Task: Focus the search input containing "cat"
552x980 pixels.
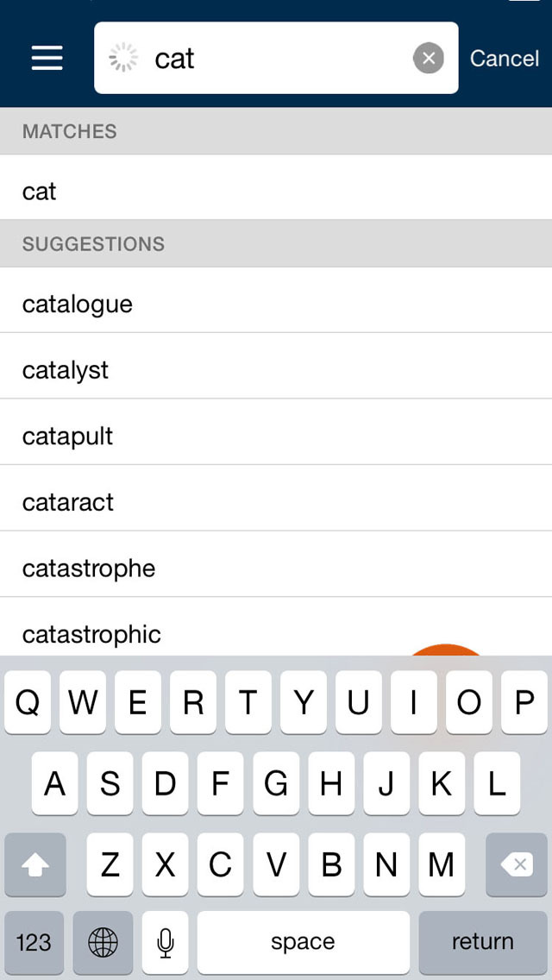Action: click(x=276, y=59)
